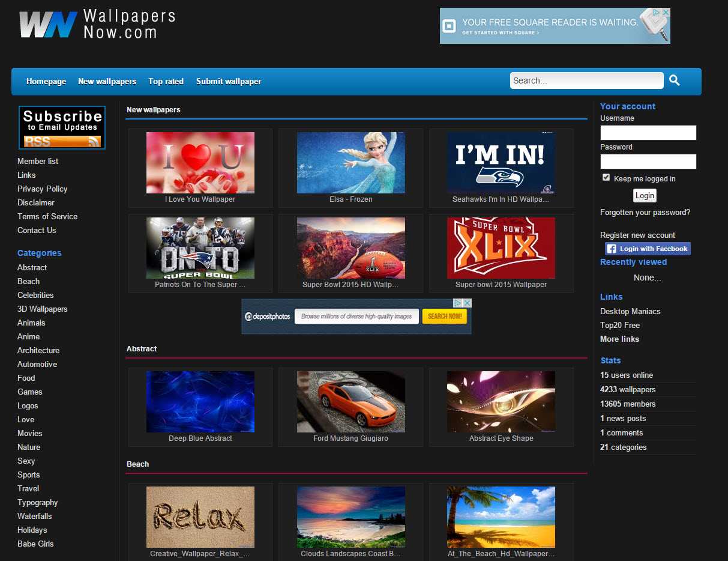
Task: Click the Submit wallpaper nav item
Action: click(229, 82)
